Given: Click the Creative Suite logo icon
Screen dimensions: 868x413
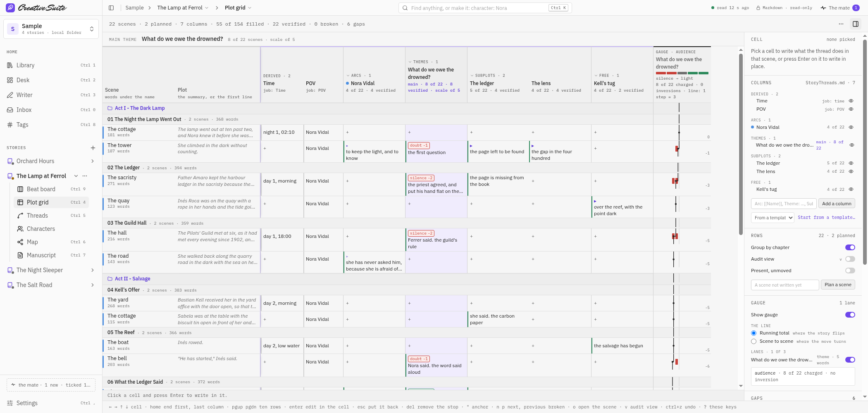Looking at the screenshot, I should [x=10, y=7].
